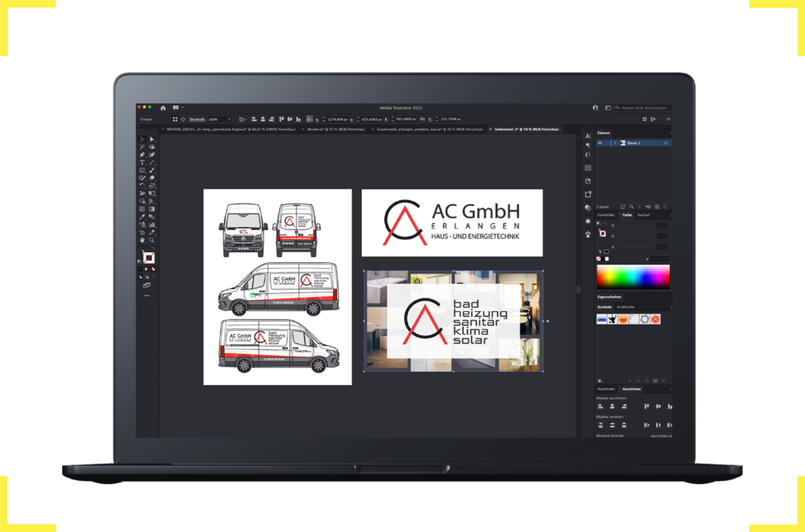Open the Character panel from the dock
805x532 pixels.
pyautogui.click(x=588, y=136)
